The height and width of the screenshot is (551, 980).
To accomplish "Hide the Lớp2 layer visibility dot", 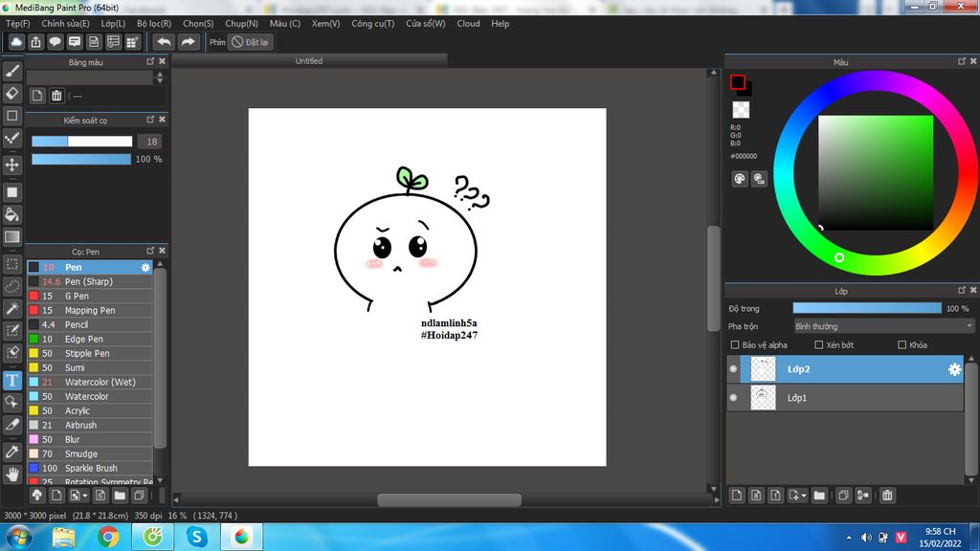I will 733,369.
